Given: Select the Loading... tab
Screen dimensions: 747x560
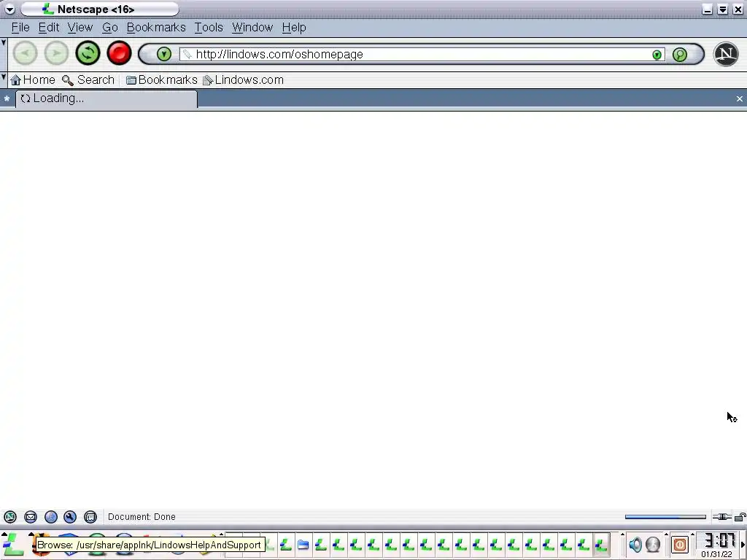Looking at the screenshot, I should 107,98.
